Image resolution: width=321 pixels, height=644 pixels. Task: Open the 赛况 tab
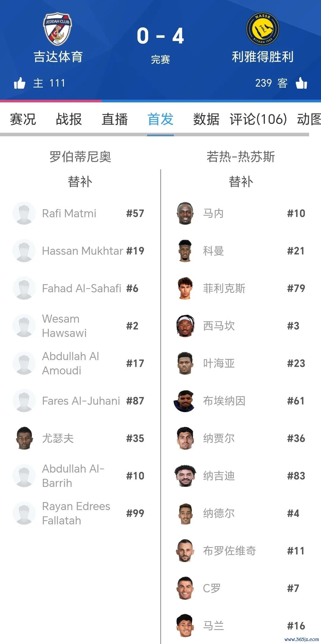click(23, 120)
